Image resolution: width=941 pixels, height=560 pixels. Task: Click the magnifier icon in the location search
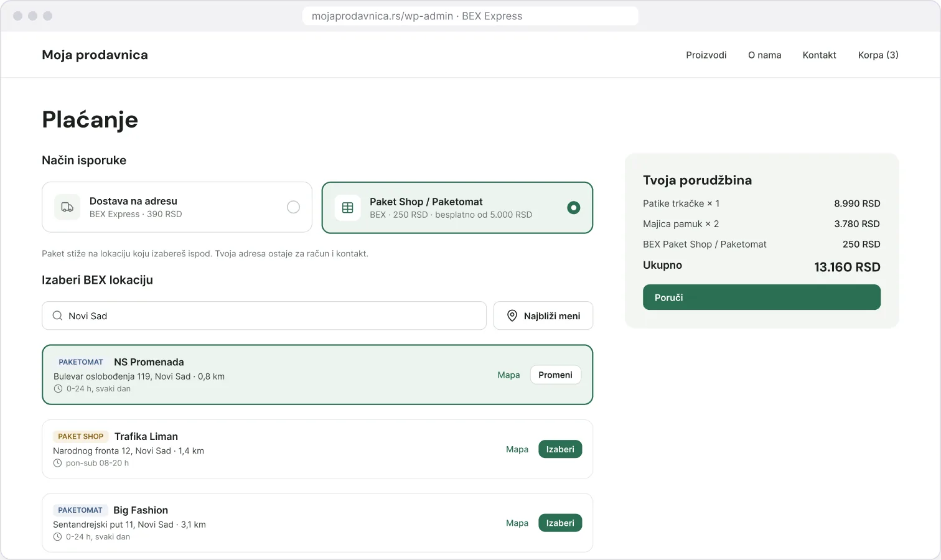click(57, 315)
